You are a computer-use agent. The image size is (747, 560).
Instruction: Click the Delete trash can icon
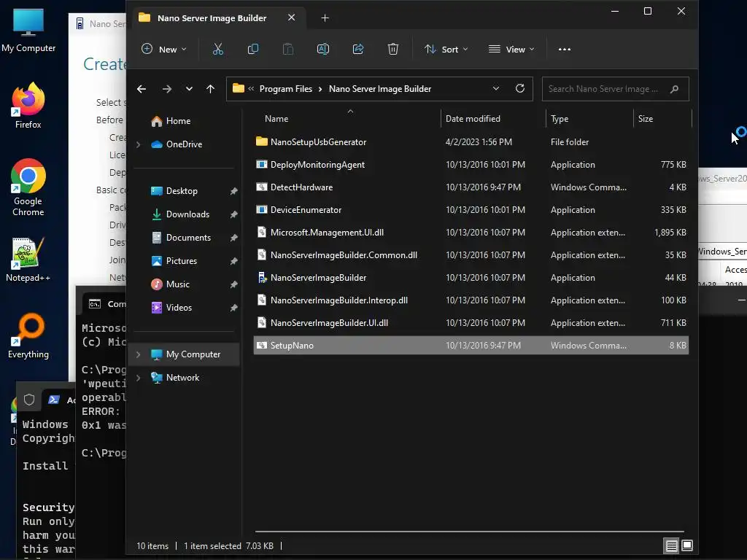392,49
